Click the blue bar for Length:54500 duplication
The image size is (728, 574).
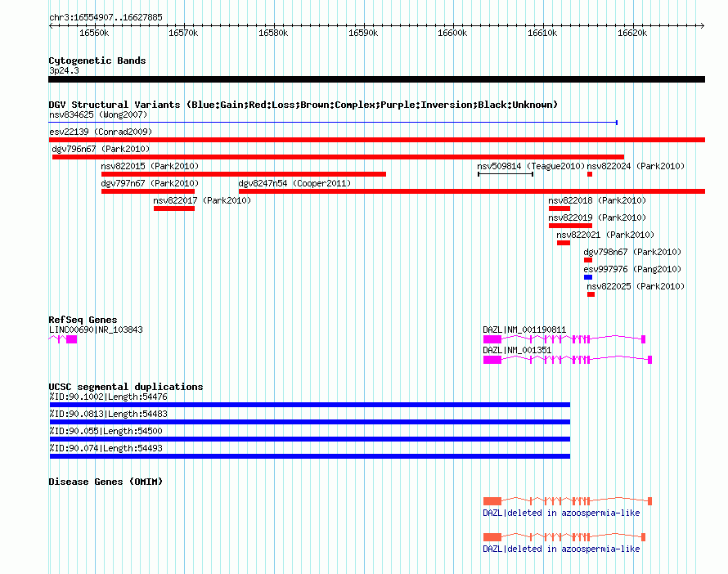(310, 439)
